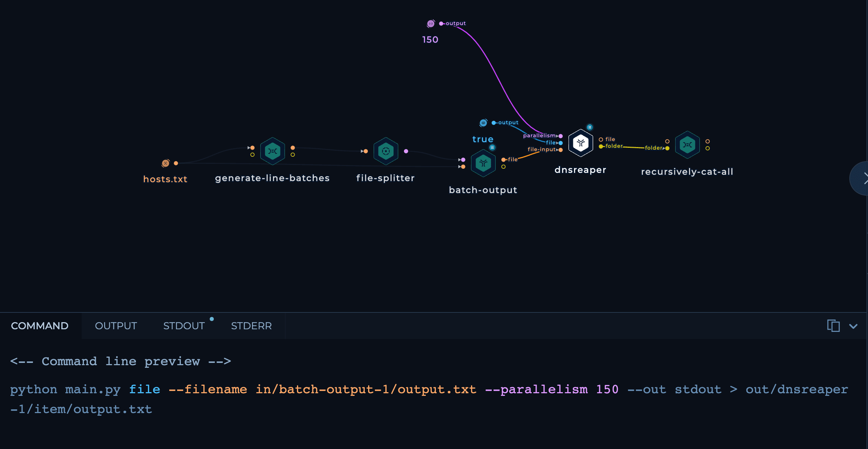Switch to the STDERR tab
Screen dimensions: 868x449
(x=251, y=326)
